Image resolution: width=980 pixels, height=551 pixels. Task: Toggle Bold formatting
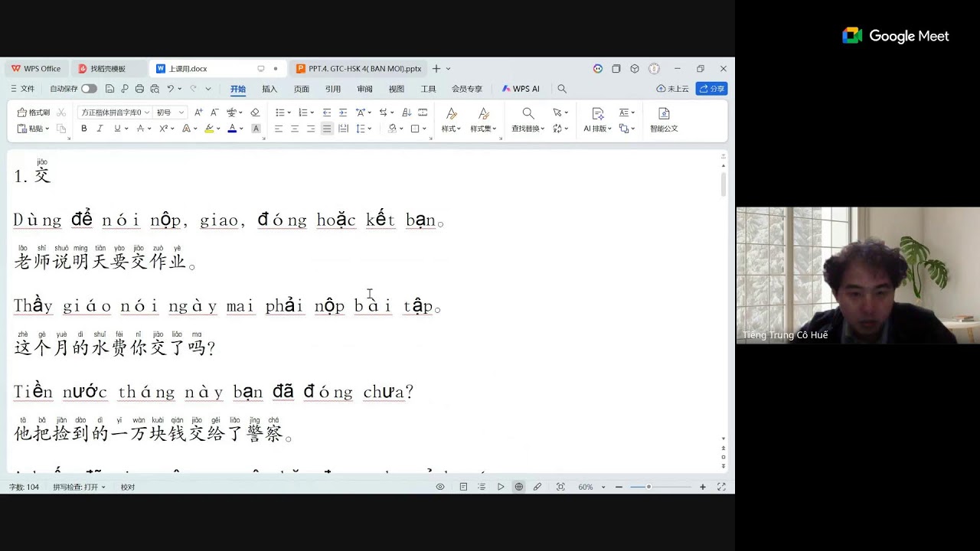pos(84,129)
